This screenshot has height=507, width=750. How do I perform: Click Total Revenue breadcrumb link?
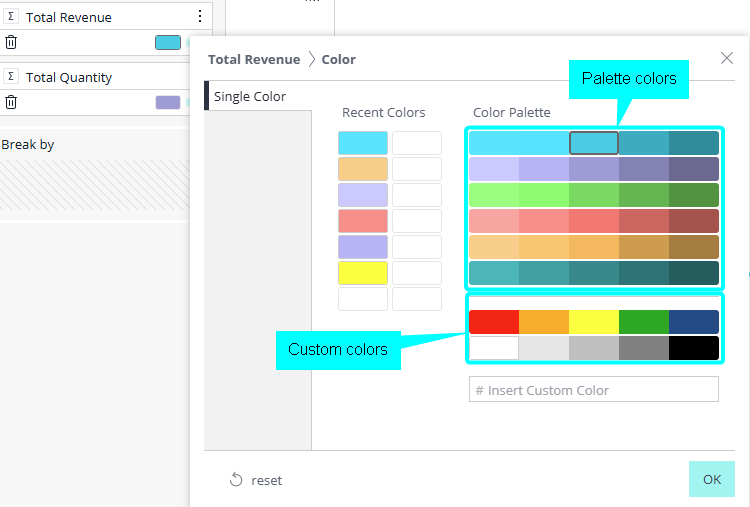click(254, 59)
